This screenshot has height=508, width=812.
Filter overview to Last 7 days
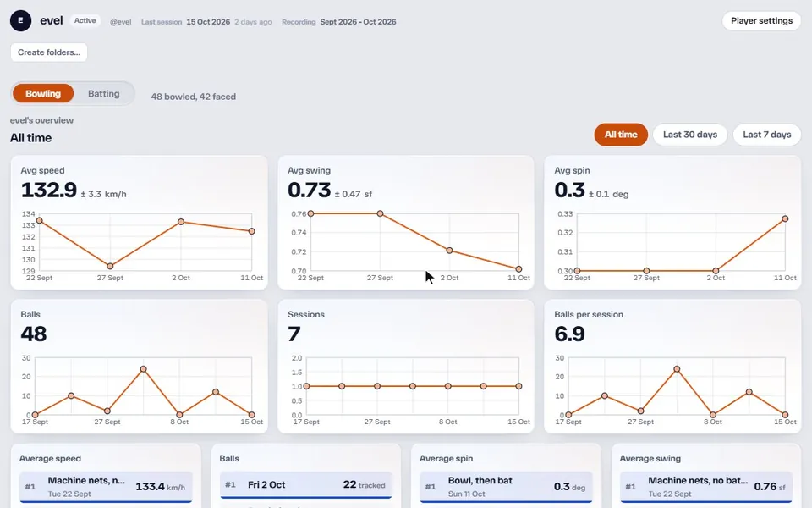[x=767, y=135]
